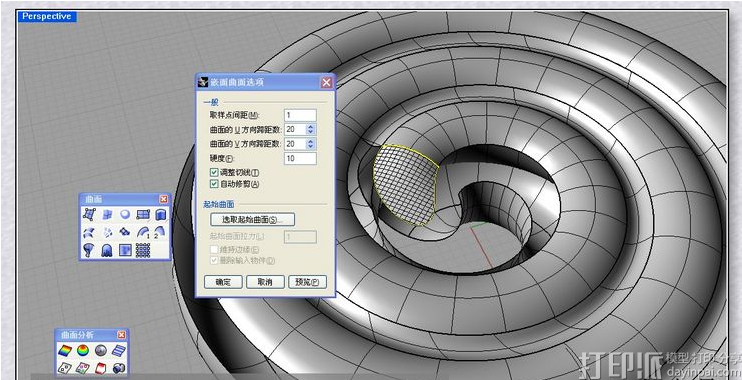Select the funnel-shaped revolve surface tool
Viewport: 742px width, 380px height.
point(89,250)
